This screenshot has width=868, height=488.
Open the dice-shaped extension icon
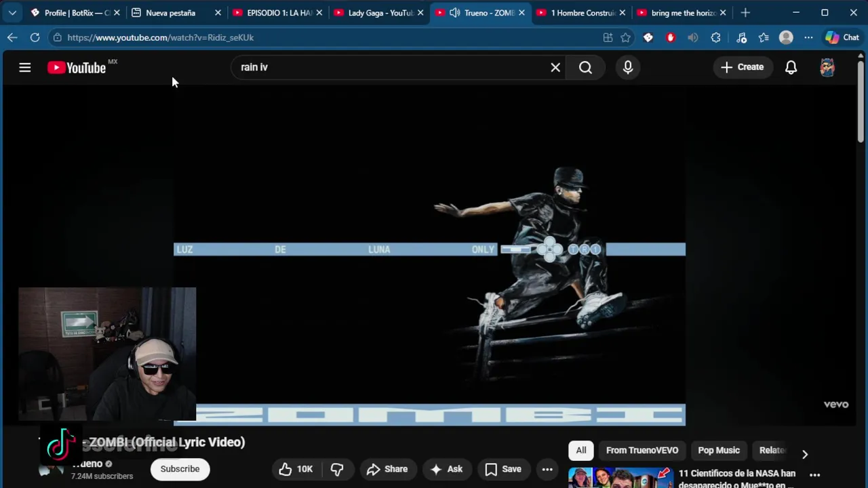point(648,37)
